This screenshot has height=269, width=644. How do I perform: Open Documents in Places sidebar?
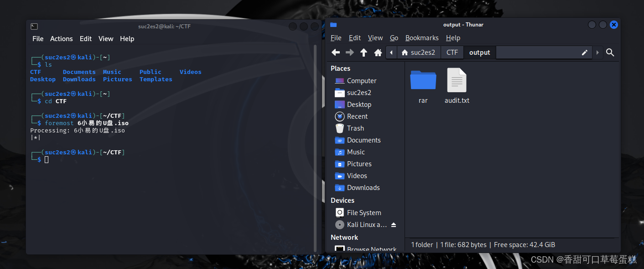364,140
